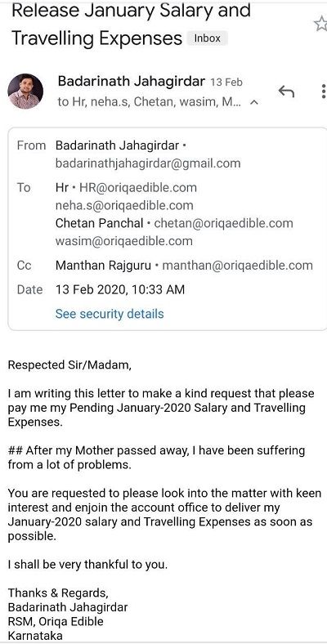
Task: Select neha.s@oriqaedible.com recipient
Action: 124,205
